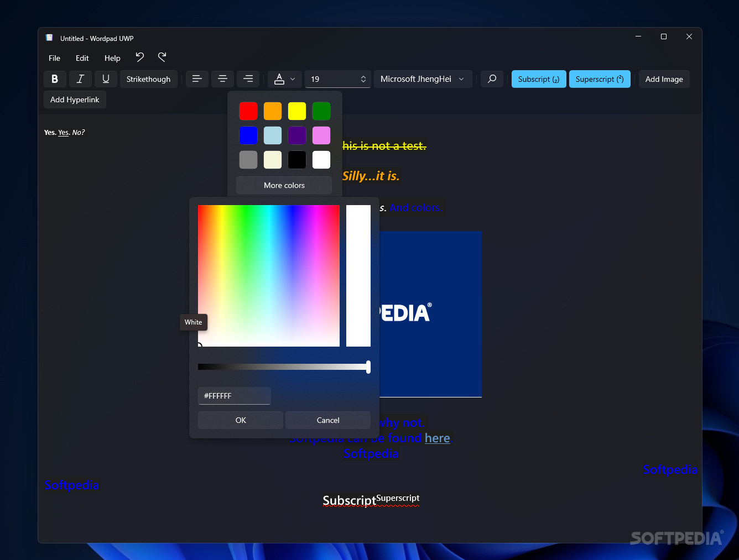Pick the beige color swatch
Screen dimensions: 739x560
[x=273, y=160]
